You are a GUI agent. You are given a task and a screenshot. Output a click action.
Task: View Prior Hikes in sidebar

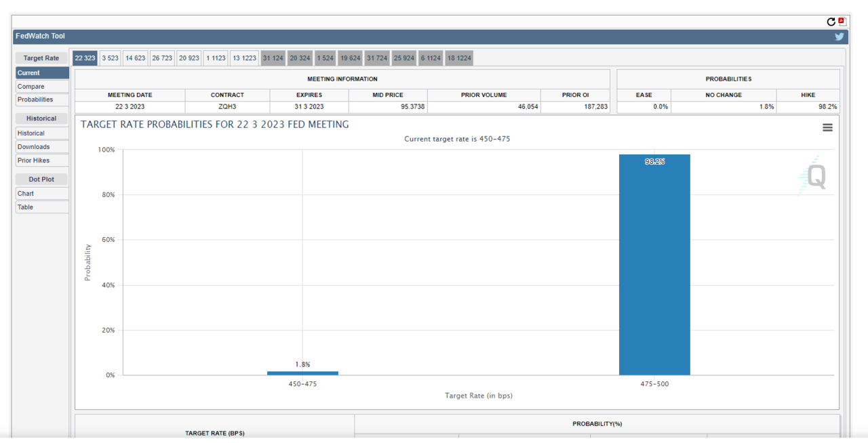[x=42, y=161]
